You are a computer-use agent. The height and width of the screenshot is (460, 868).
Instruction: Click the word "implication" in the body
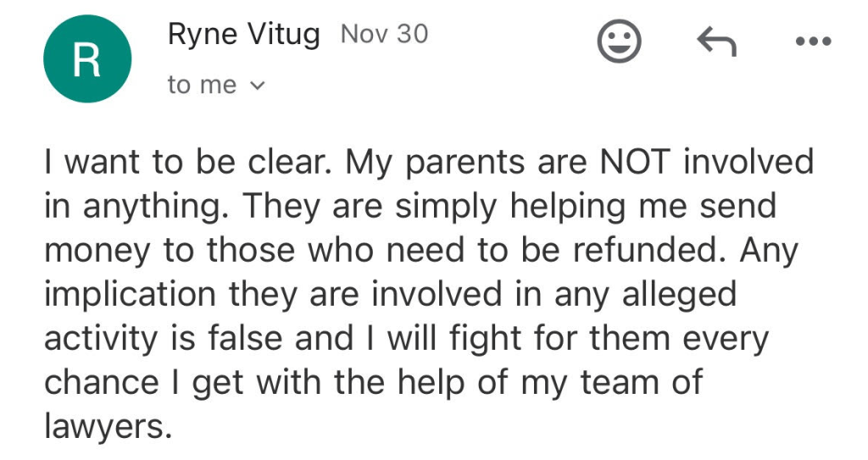pyautogui.click(x=129, y=295)
